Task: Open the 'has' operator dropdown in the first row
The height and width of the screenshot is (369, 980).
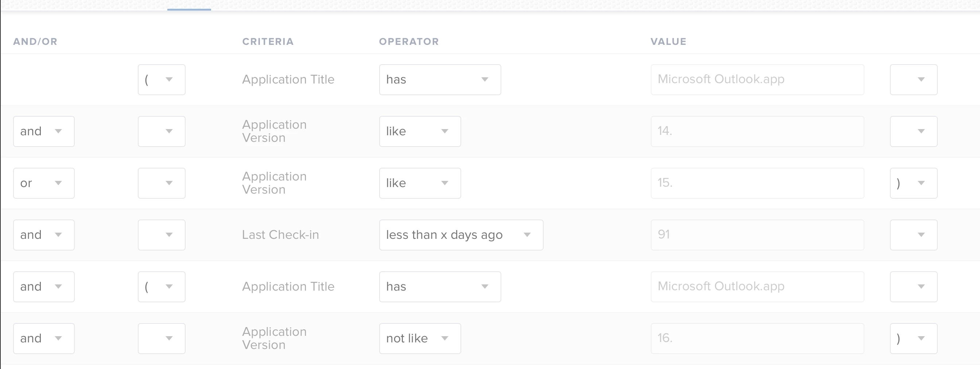Action: (439, 79)
